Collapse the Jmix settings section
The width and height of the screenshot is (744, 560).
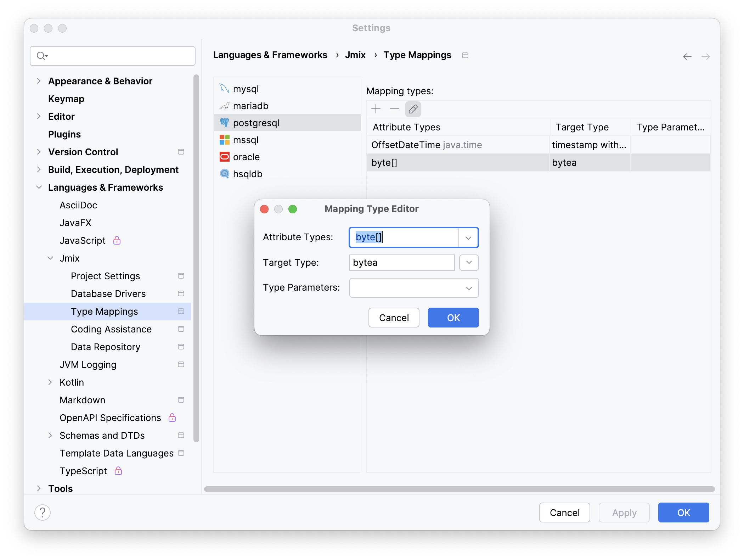(x=50, y=258)
